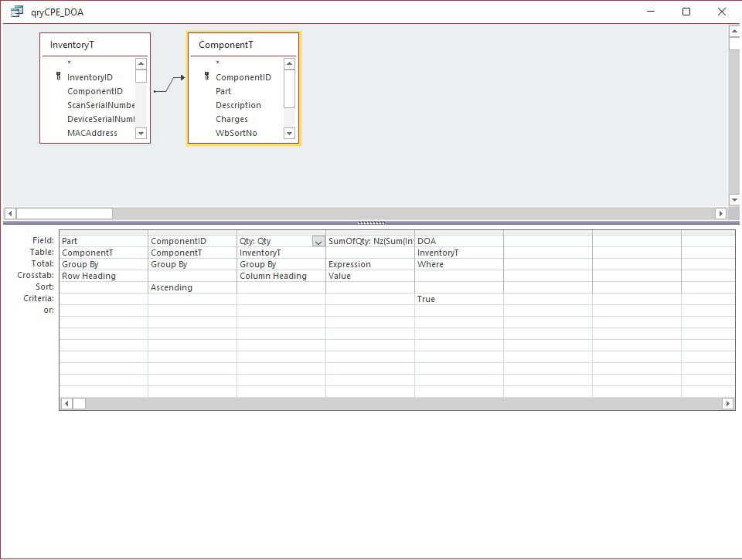742x560 pixels.
Task: Click ComponentT table cell under Part
Action: click(x=104, y=253)
